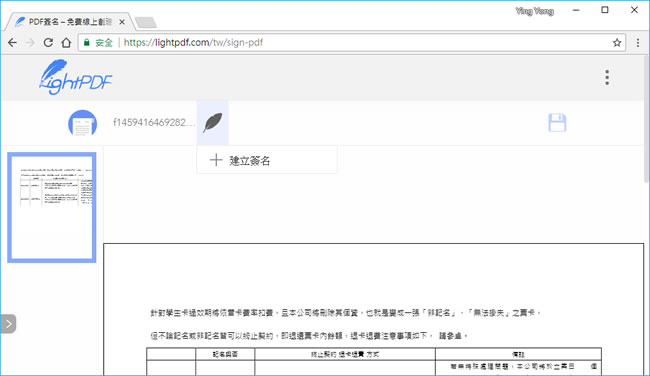Click the 記名與否 table header
This screenshot has height=376, width=650.
[x=225, y=354]
